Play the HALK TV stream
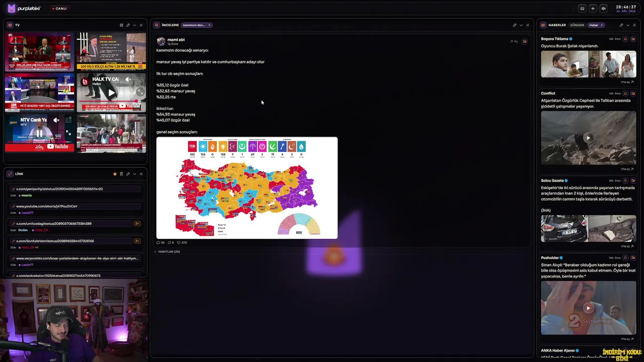644x362 pixels. click(111, 93)
